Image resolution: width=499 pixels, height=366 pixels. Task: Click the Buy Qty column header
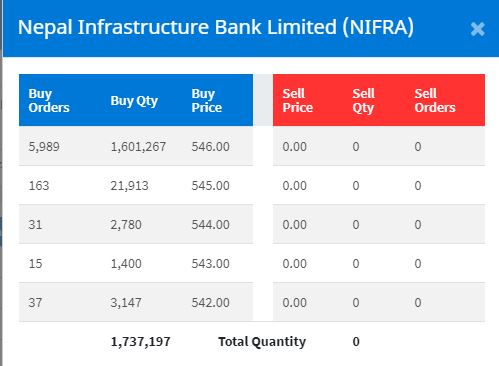(x=134, y=101)
